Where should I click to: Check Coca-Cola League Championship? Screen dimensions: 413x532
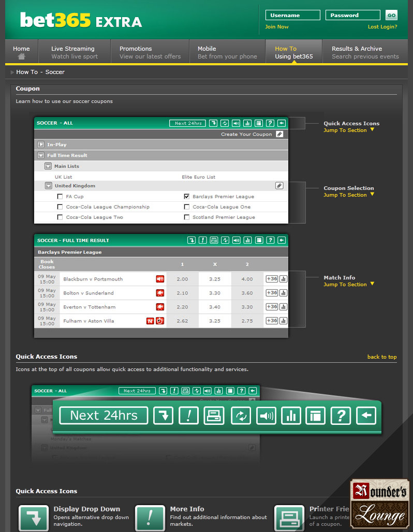[x=60, y=206]
